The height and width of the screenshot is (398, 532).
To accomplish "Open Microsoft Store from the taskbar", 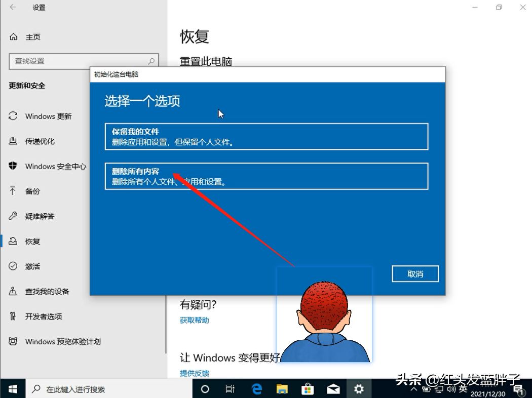I will 308,389.
